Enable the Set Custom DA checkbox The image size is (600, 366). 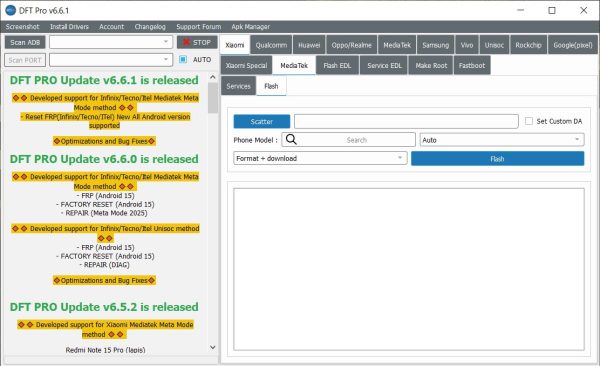click(529, 121)
